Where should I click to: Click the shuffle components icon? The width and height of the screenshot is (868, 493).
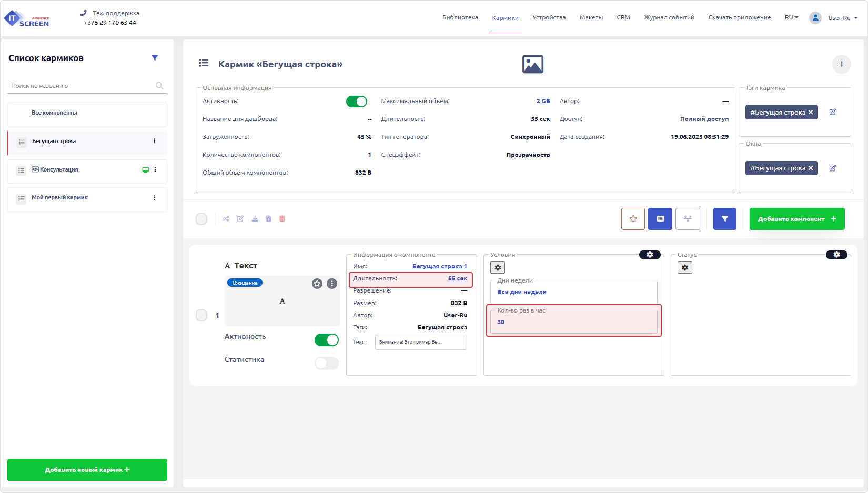coord(226,219)
